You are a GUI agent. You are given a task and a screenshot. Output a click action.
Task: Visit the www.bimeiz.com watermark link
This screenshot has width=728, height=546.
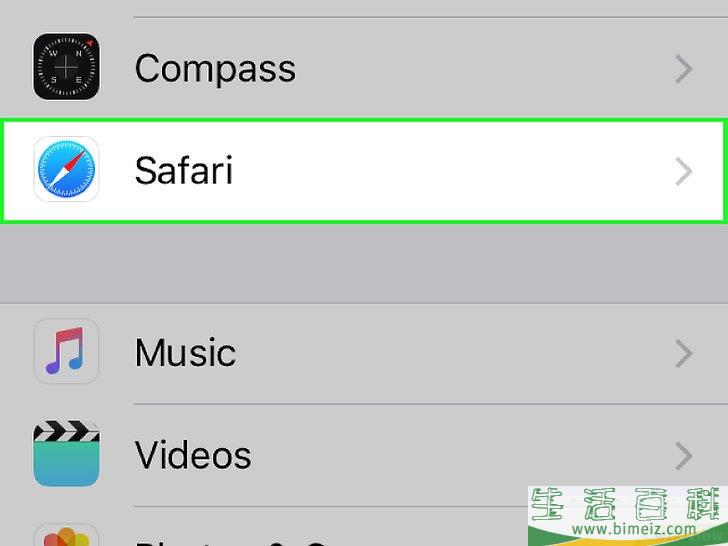tap(634, 529)
